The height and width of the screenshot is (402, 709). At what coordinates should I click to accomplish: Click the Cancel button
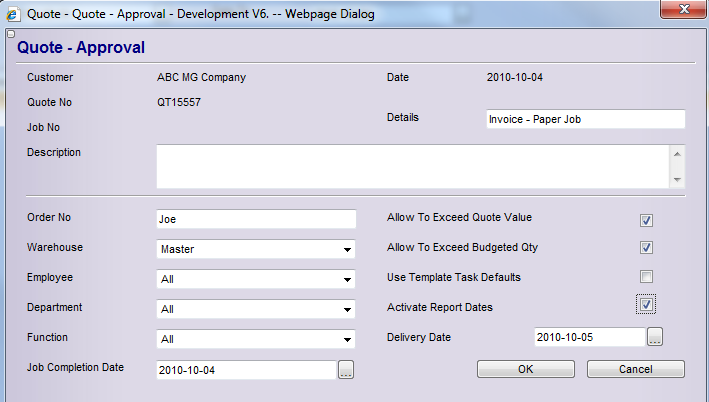coord(635,369)
